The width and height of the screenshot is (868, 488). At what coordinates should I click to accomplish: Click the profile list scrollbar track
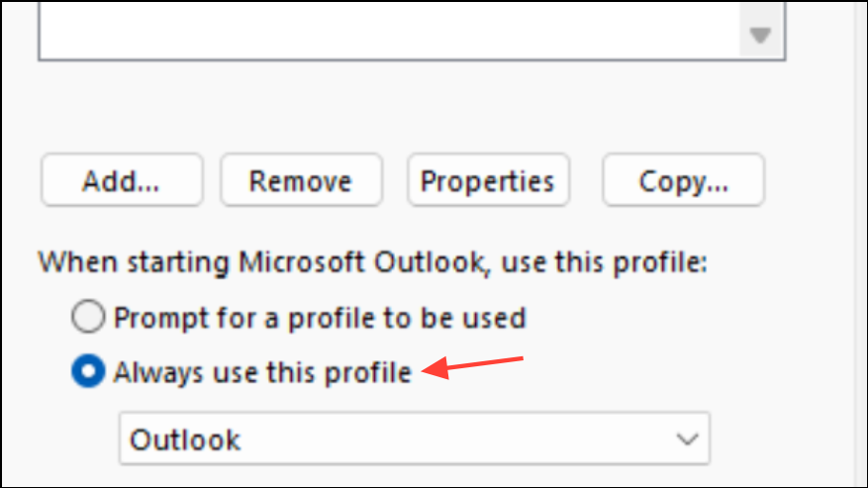[x=759, y=12]
